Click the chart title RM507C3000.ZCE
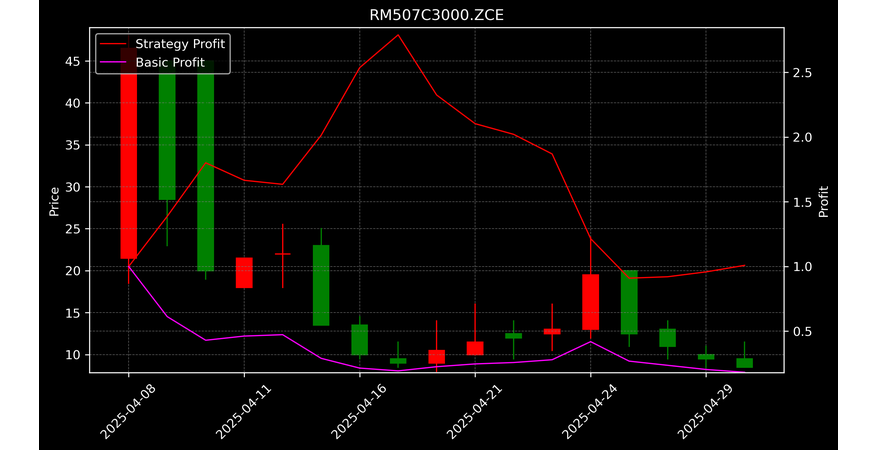This screenshot has width=878, height=450. pyautogui.click(x=436, y=15)
